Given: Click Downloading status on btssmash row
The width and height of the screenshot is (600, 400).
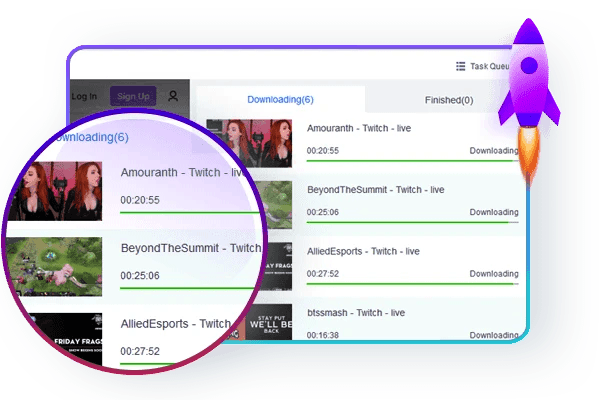Looking at the screenshot, I should (494, 335).
